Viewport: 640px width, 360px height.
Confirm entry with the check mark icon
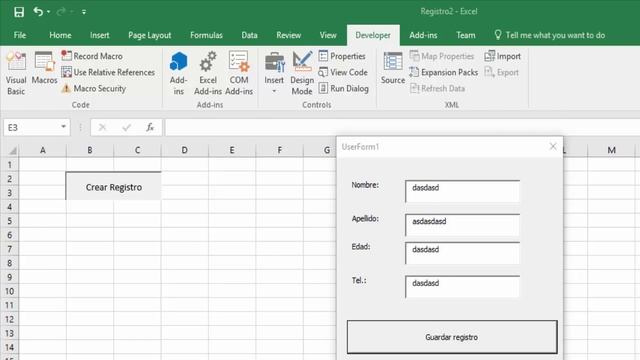click(127, 127)
